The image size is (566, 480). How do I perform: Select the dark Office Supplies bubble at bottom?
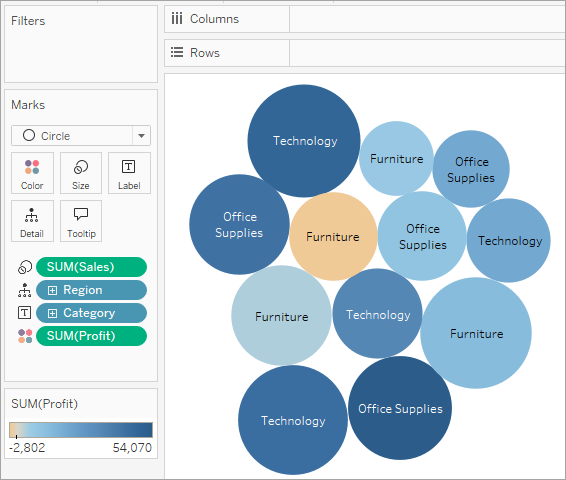pos(400,408)
